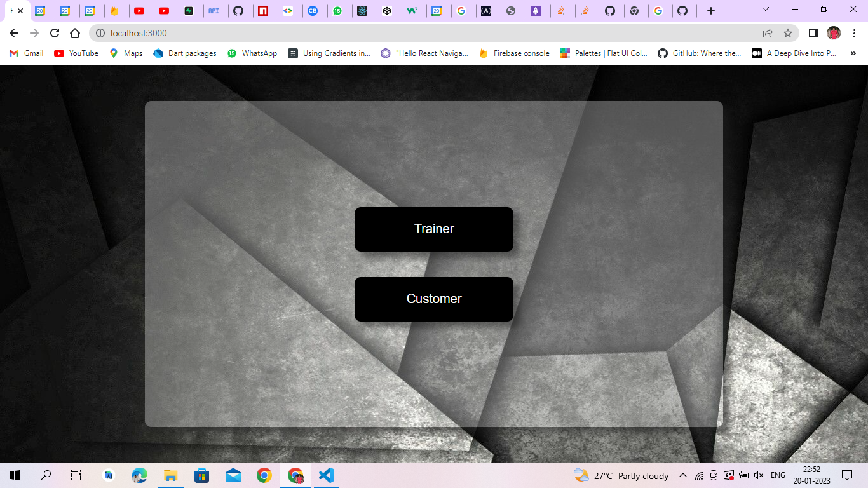
Task: Open the Mail app from the taskbar
Action: coord(233,475)
